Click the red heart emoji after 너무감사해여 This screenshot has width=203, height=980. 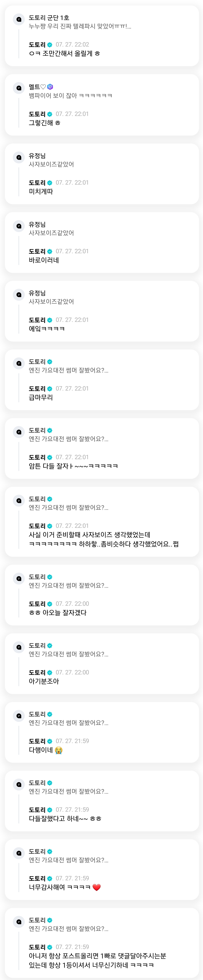coord(96,887)
